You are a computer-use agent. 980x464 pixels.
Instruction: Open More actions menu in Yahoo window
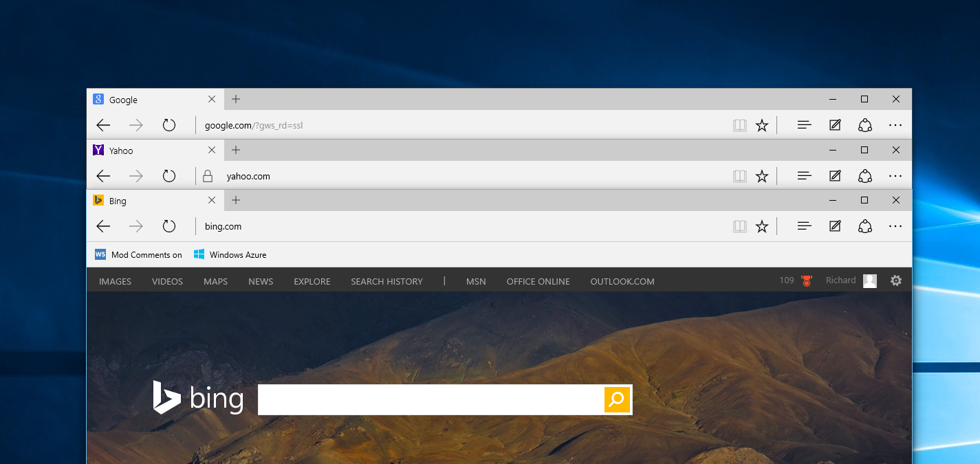(895, 176)
